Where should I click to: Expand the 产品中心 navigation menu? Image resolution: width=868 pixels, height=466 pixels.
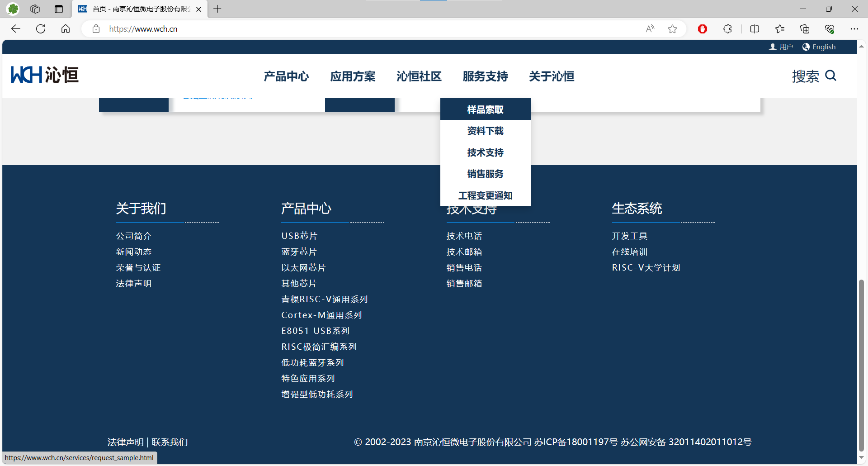point(286,76)
